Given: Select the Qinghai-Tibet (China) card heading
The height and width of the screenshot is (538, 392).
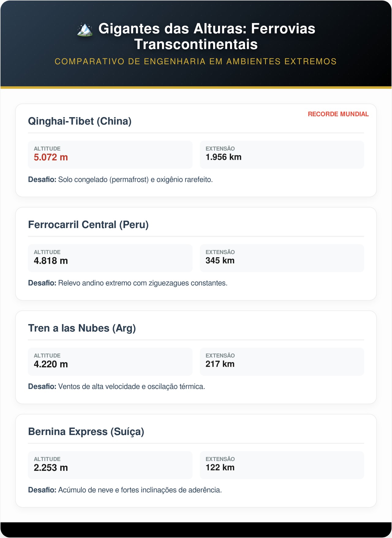Looking at the screenshot, I should pos(80,121).
